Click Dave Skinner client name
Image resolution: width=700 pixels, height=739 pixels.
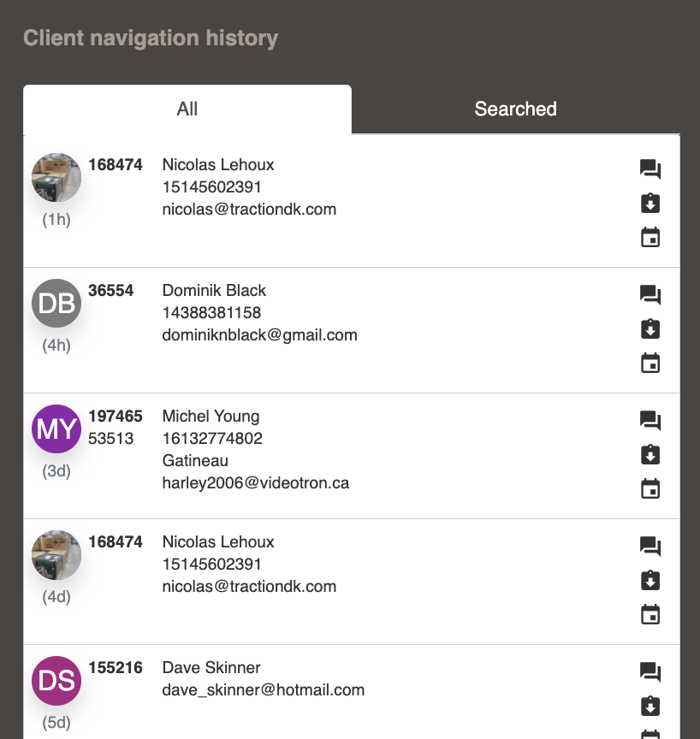211,667
